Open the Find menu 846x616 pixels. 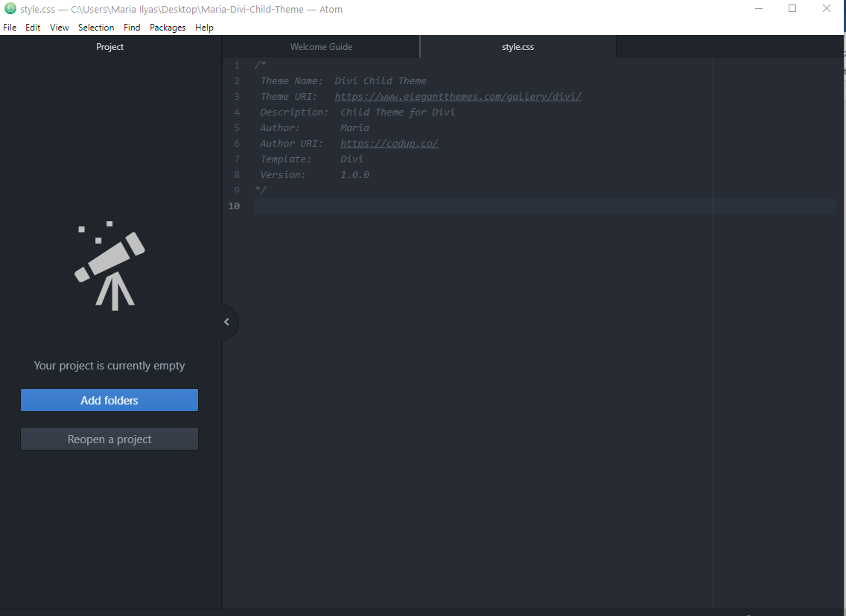[132, 28]
